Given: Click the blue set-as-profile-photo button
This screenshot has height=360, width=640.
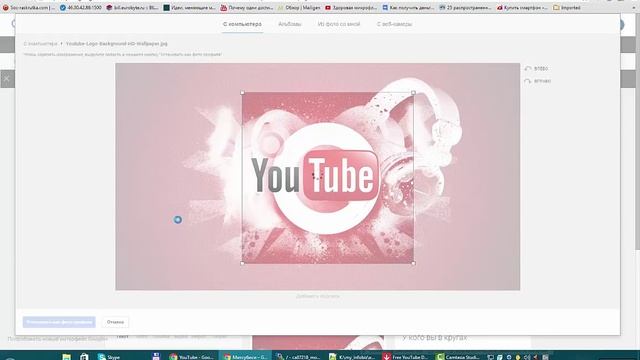Looking at the screenshot, I should pyautogui.click(x=59, y=322).
